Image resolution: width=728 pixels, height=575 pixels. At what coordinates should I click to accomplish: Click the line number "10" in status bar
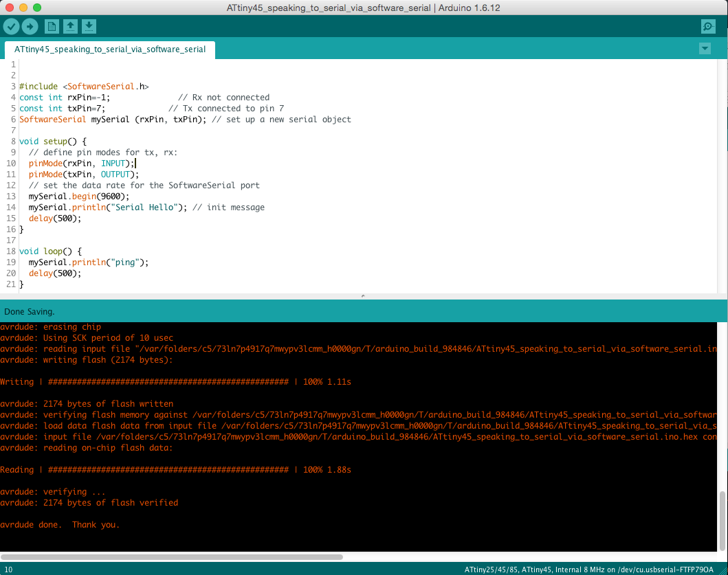point(8,570)
